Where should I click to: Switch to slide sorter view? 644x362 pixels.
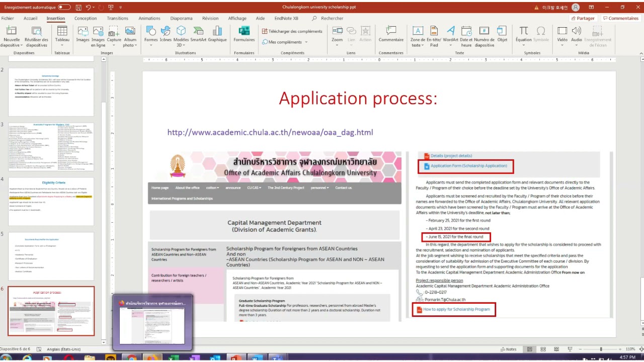[542, 349]
